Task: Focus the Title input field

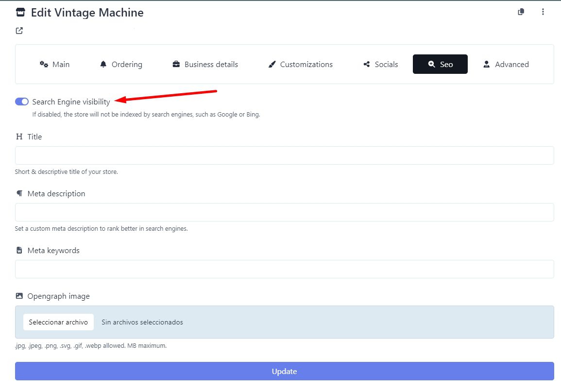Action: click(x=284, y=155)
